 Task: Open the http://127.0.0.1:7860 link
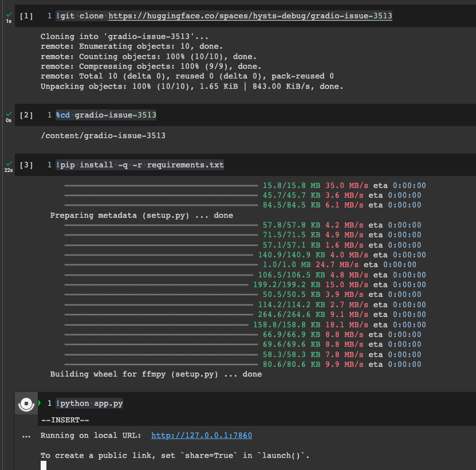[201, 436]
